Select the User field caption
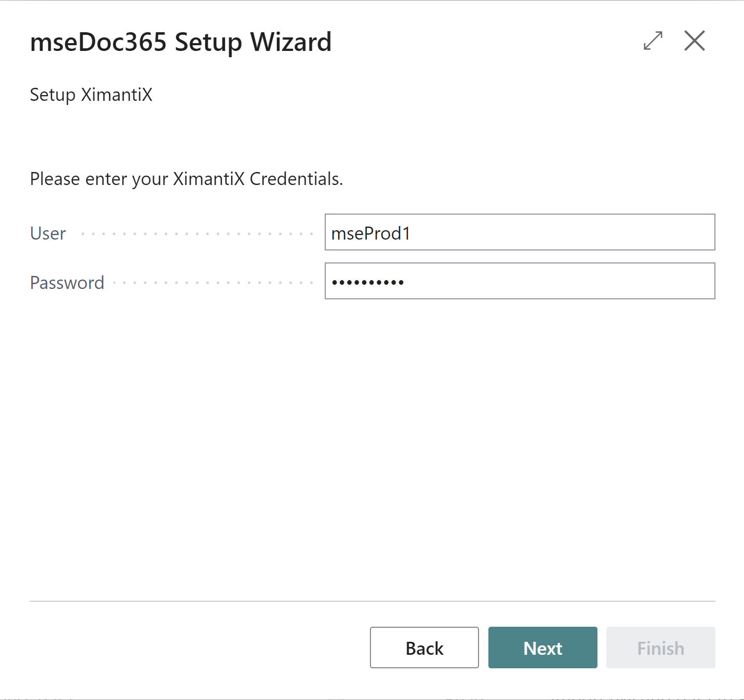Image resolution: width=744 pixels, height=700 pixels. (47, 233)
